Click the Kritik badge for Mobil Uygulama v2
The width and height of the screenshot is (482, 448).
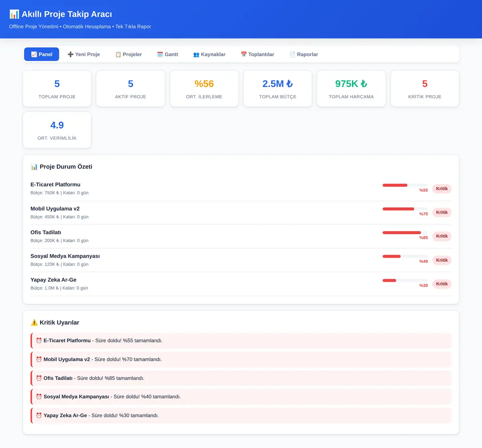point(442,212)
